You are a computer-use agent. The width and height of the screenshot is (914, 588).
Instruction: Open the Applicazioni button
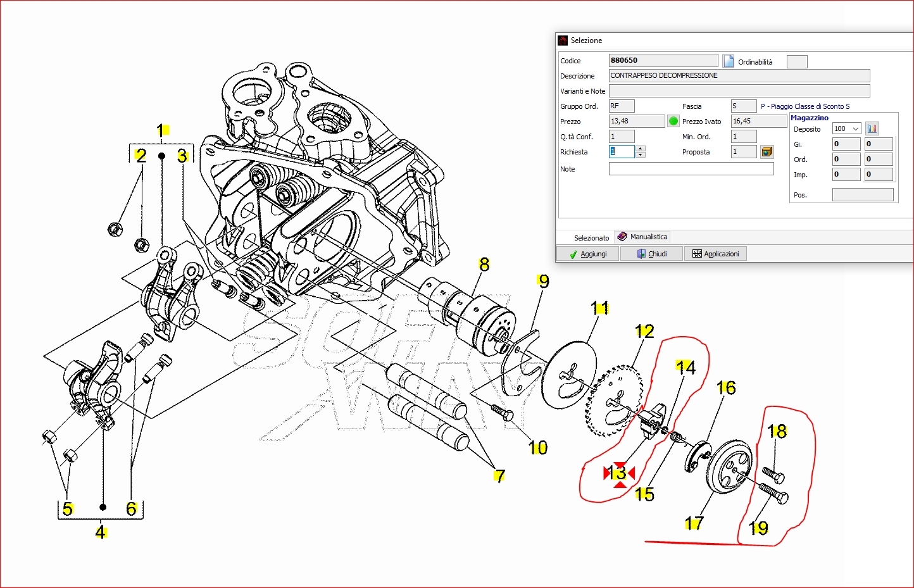tap(715, 254)
